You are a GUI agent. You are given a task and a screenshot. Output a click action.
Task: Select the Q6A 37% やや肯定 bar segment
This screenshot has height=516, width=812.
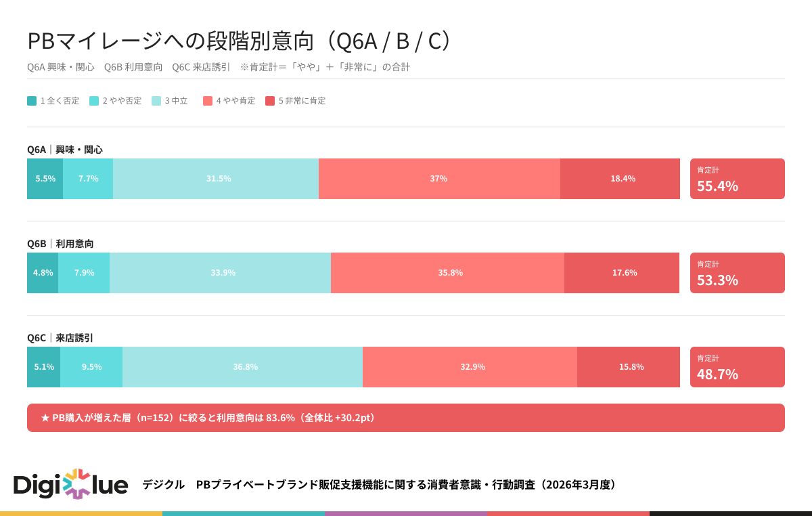coord(439,179)
